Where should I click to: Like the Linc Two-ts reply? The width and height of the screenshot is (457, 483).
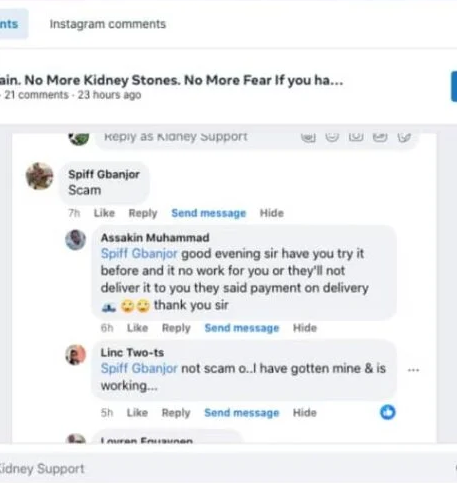[137, 413]
